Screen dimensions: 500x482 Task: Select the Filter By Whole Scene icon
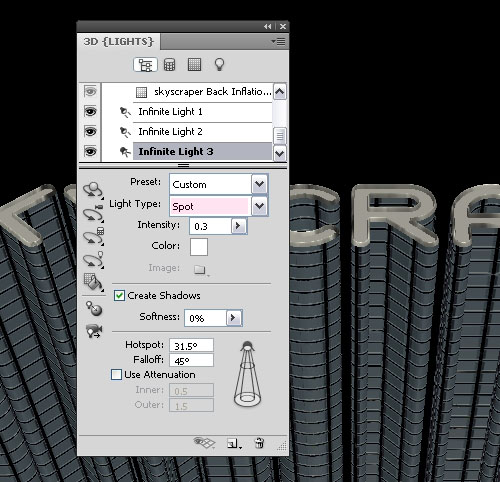[x=145, y=65]
